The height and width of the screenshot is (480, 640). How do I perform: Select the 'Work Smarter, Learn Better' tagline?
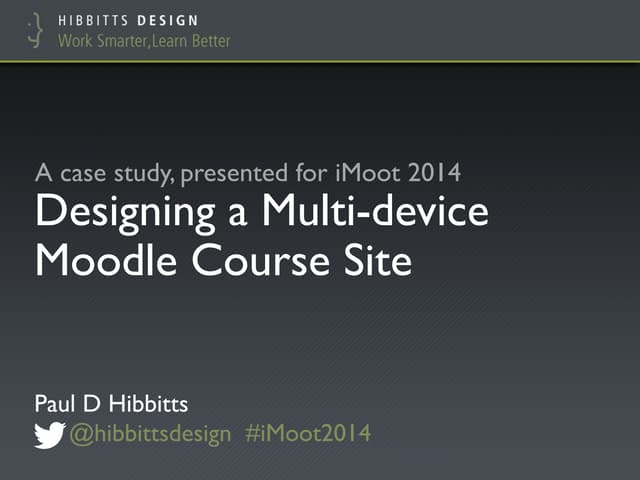pos(144,41)
